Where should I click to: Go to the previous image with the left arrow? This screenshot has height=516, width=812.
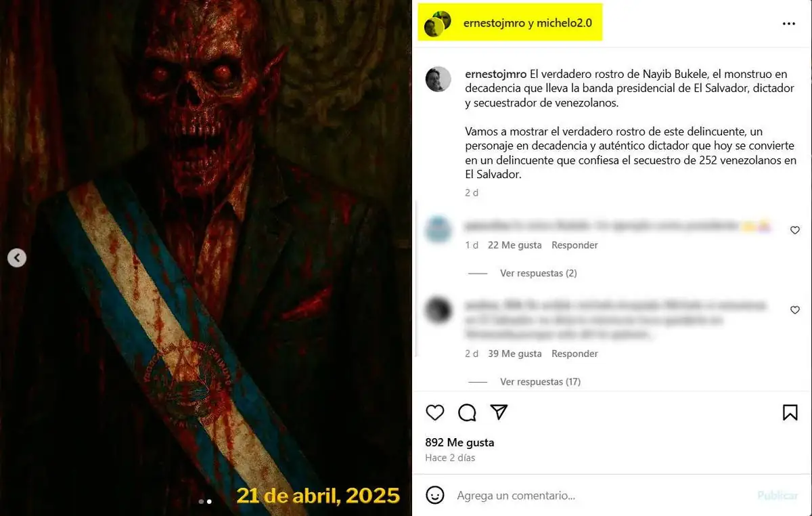[x=17, y=257]
